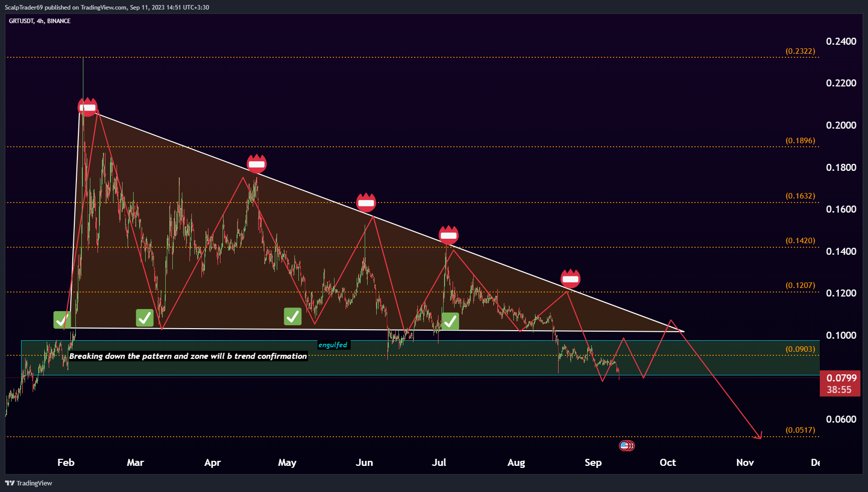868x492 pixels.
Task: Click the (0.0517) level label
Action: [x=801, y=430]
